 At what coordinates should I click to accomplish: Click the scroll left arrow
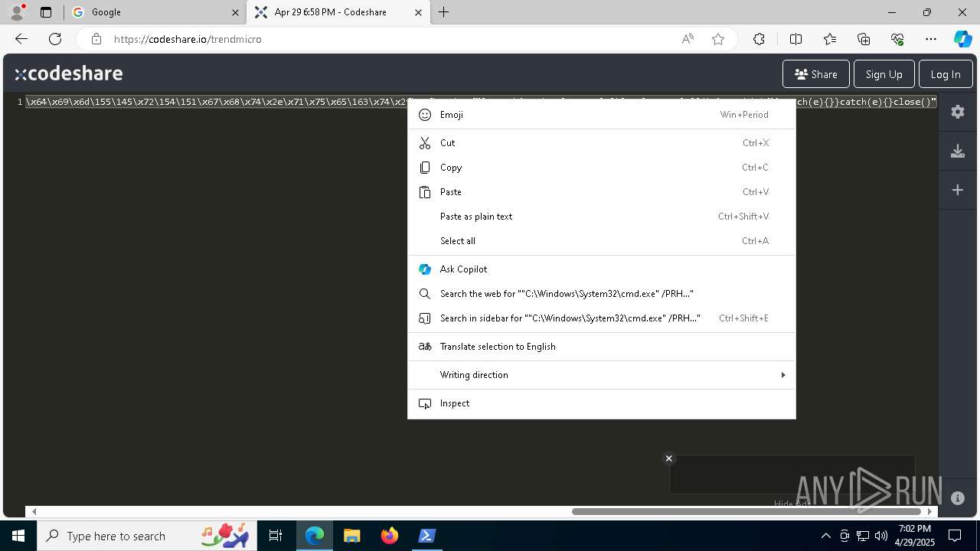tap(34, 511)
